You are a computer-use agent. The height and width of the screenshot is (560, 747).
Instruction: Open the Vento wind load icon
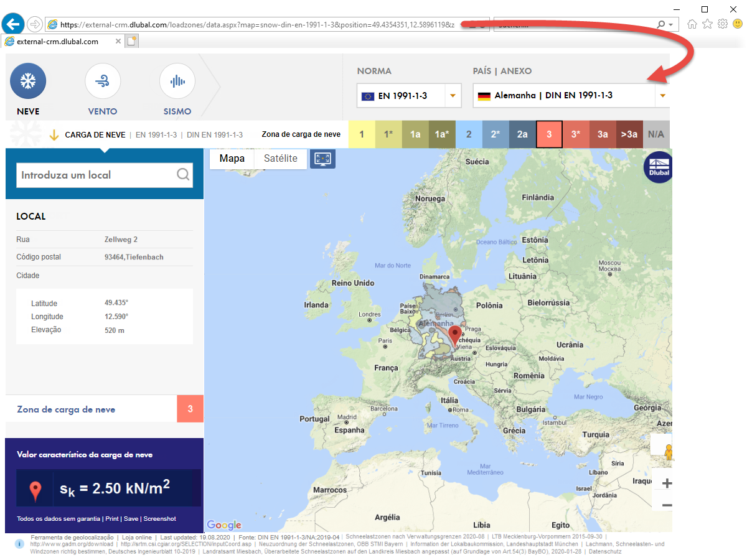(x=103, y=81)
